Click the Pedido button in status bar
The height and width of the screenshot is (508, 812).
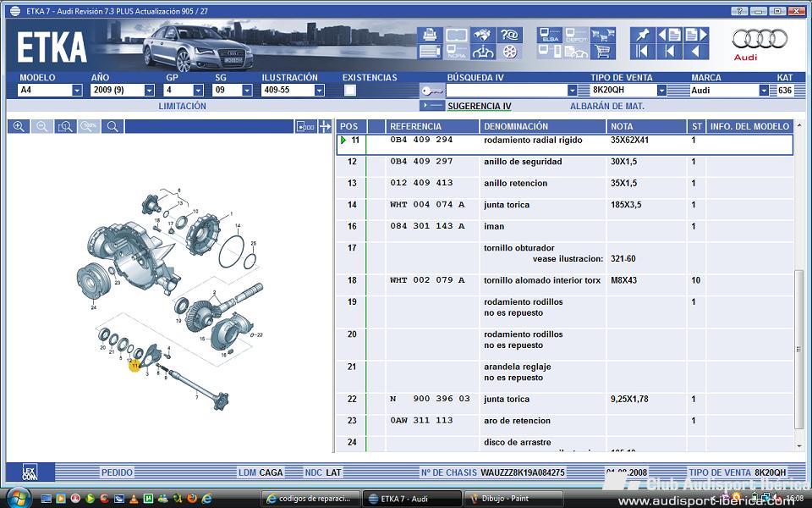(117, 472)
